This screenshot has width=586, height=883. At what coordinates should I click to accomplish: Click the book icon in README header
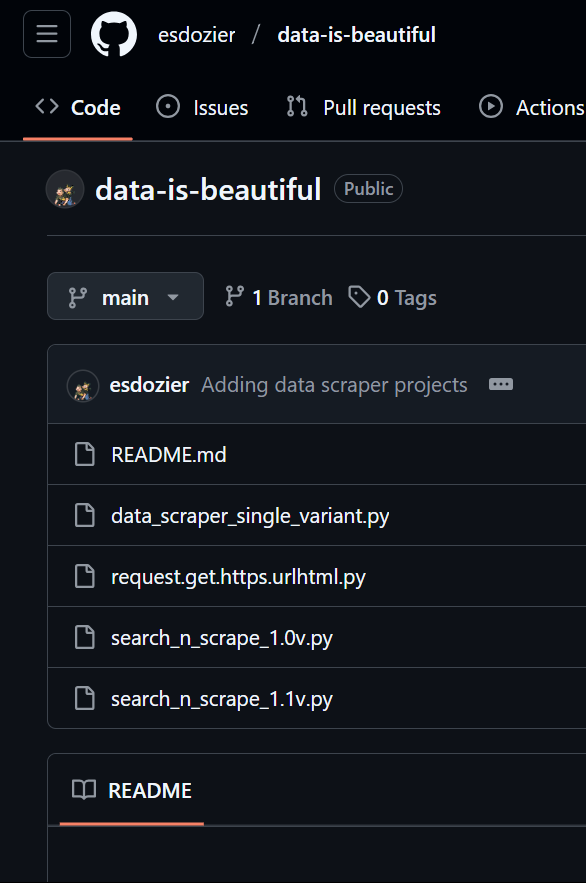pos(84,790)
